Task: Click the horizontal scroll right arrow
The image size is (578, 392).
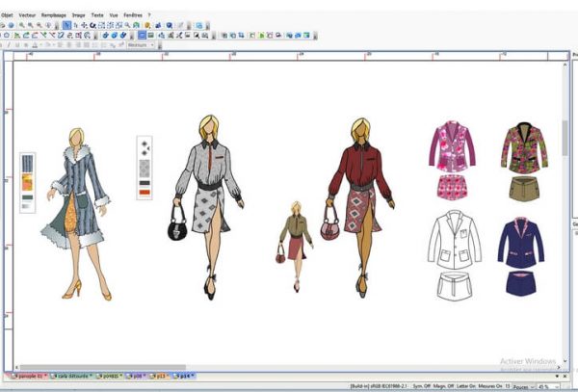Action: [x=559, y=367]
